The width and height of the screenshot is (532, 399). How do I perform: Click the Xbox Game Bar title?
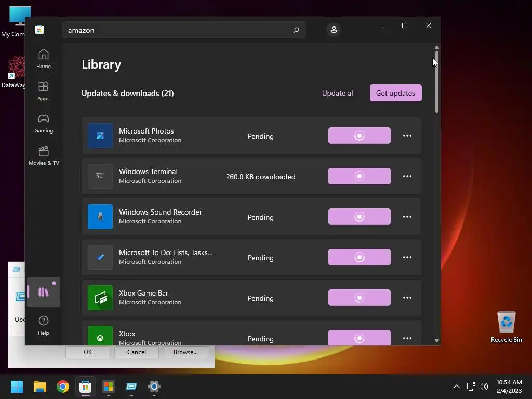tap(143, 293)
